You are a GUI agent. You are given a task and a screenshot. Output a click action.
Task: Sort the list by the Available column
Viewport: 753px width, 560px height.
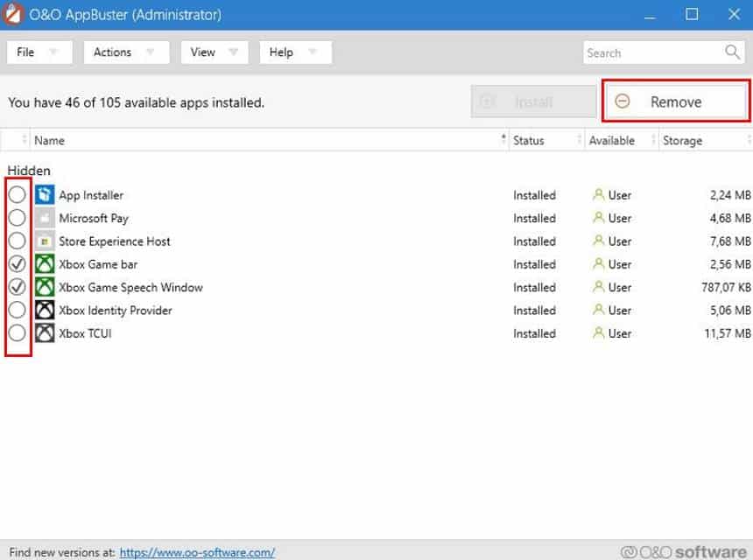(622, 140)
